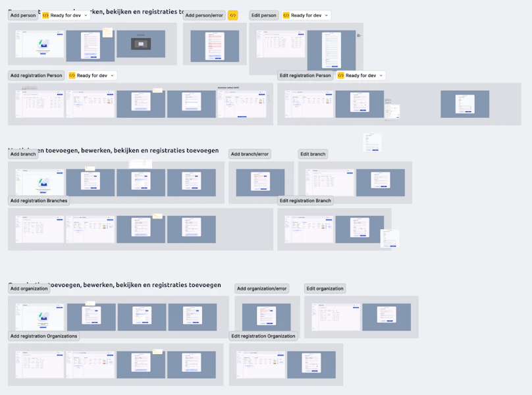Click the code icon in Add person status
This screenshot has height=395, width=532.
click(x=45, y=15)
